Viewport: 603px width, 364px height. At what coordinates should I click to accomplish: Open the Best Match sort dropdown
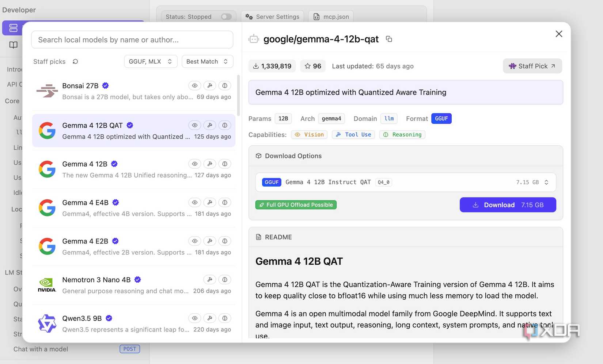click(x=207, y=61)
